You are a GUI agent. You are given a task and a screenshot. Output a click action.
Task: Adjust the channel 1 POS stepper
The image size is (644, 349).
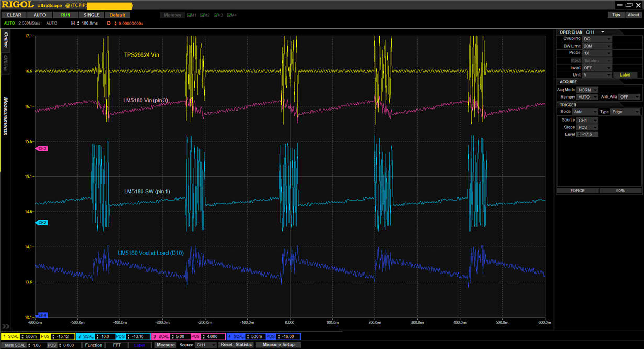pos(53,336)
